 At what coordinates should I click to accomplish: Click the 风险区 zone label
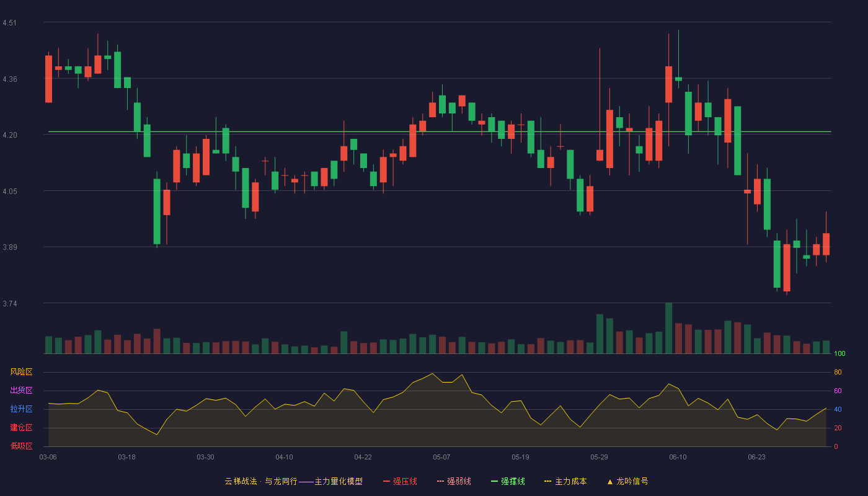coord(21,372)
